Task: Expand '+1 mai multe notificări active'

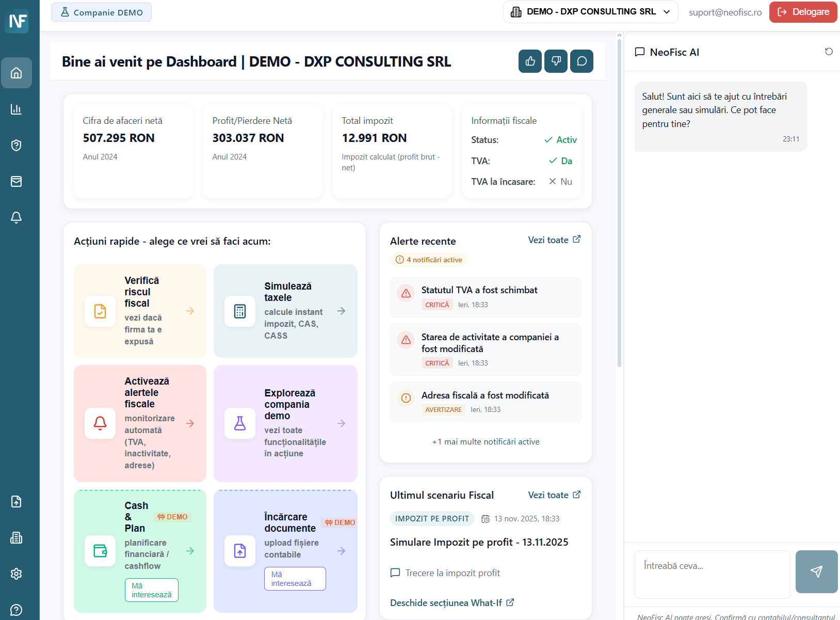Action: [486, 441]
